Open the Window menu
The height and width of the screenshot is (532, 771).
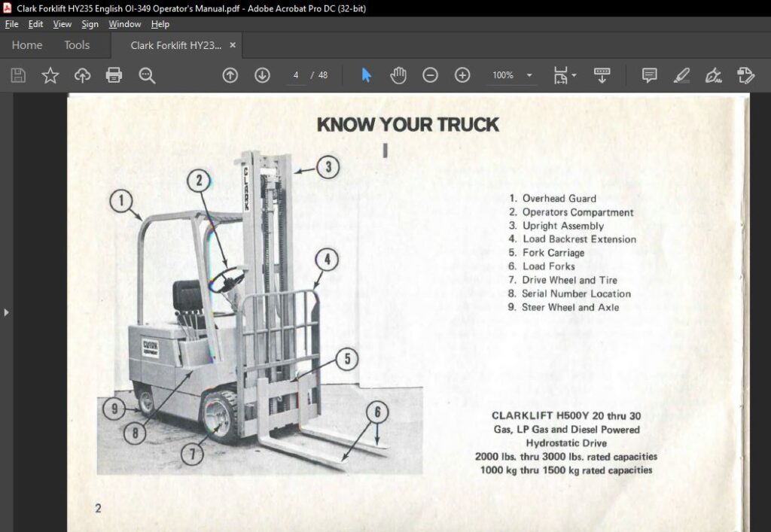tap(125, 24)
